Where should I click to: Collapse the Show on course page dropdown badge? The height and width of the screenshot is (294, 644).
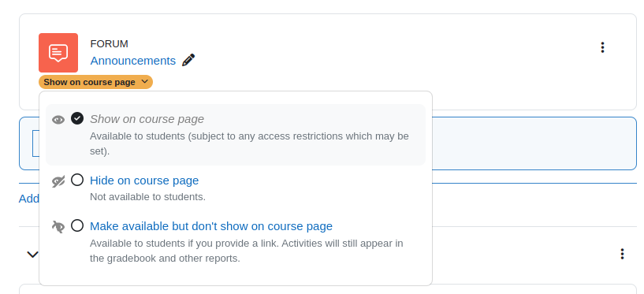click(95, 82)
